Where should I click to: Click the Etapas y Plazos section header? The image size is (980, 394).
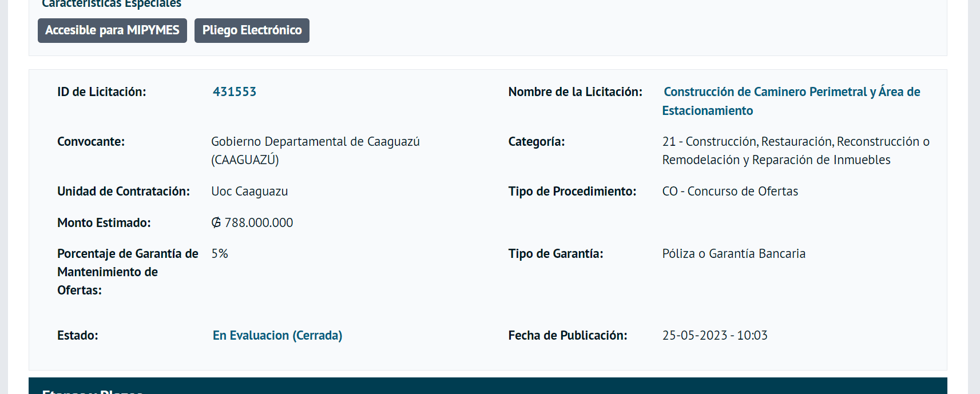pyautogui.click(x=93, y=390)
